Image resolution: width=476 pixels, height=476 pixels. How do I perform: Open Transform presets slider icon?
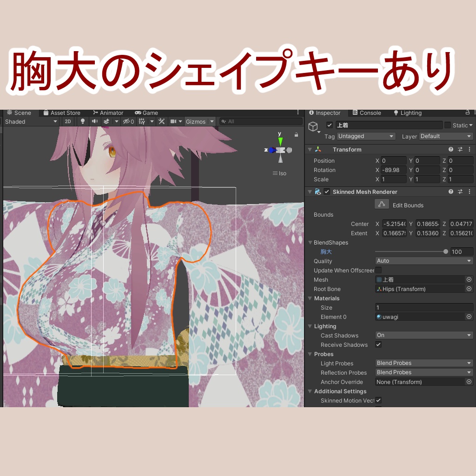pos(460,149)
